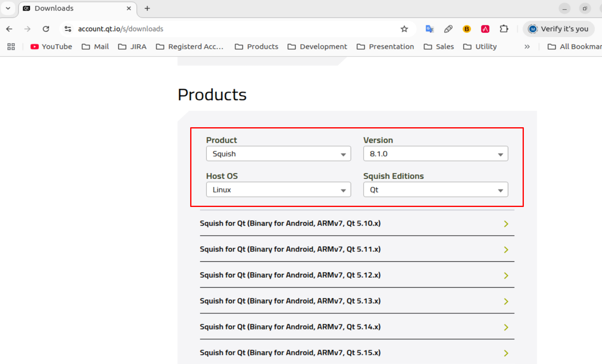Image resolution: width=602 pixels, height=364 pixels.
Task: Open the red Adobe Acrobat extension
Action: pyautogui.click(x=485, y=29)
